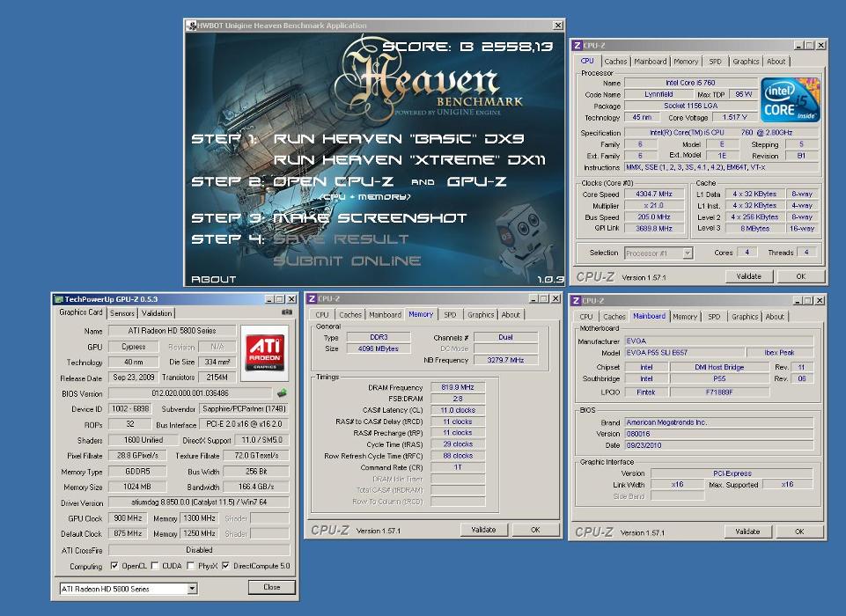Click the GPU-Z title bar app icon
Viewport: 846px width, 616px height.
coord(58,299)
